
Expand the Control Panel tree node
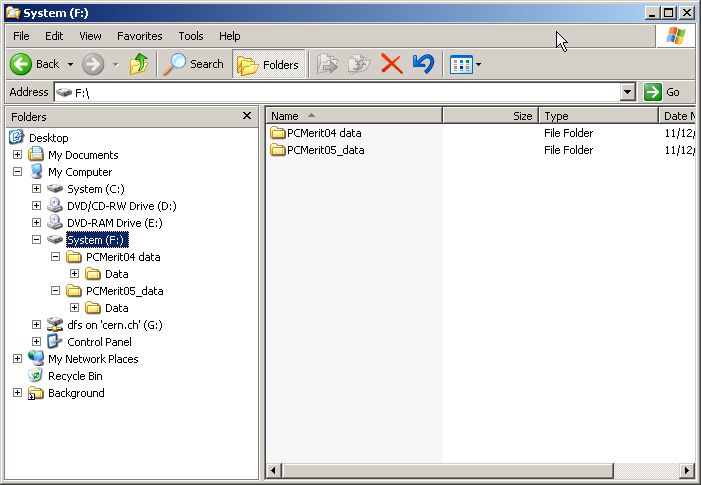point(36,342)
